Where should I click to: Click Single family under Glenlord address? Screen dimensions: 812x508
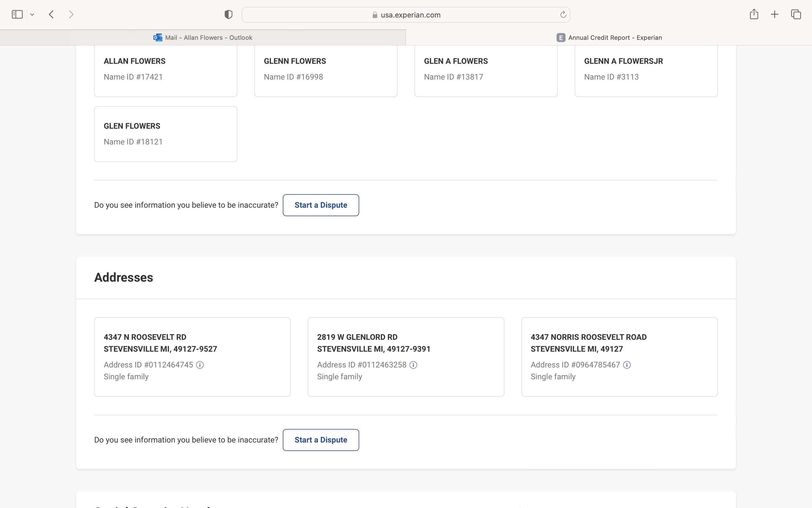point(339,377)
